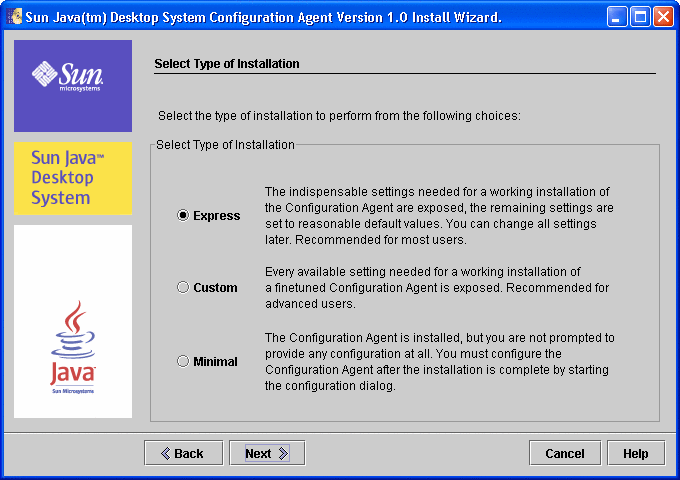Open Help for this wizard
The image size is (680, 480).
tap(636, 453)
